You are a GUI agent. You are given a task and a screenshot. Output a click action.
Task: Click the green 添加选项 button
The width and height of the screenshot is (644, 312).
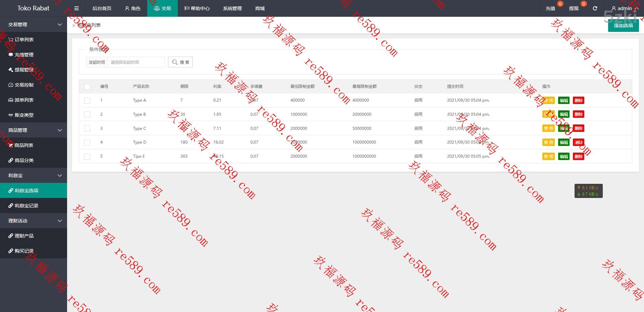point(623,25)
